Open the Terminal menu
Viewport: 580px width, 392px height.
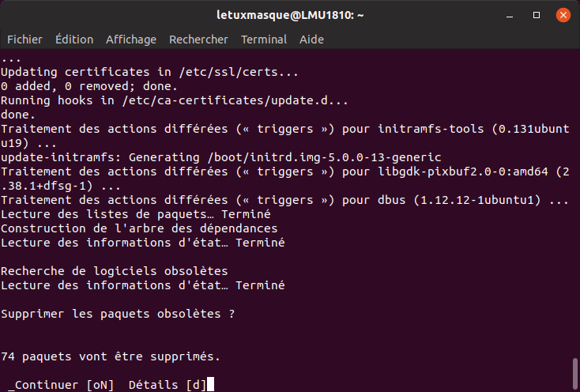(264, 40)
